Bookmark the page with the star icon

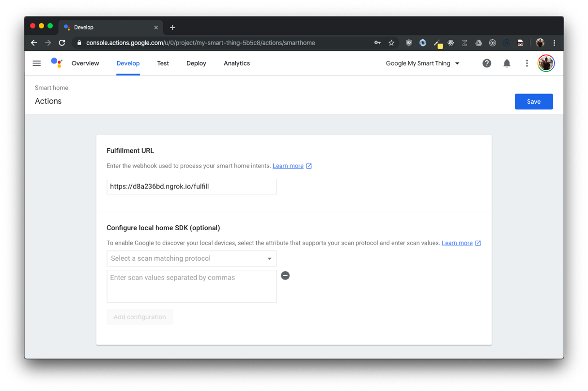(391, 43)
